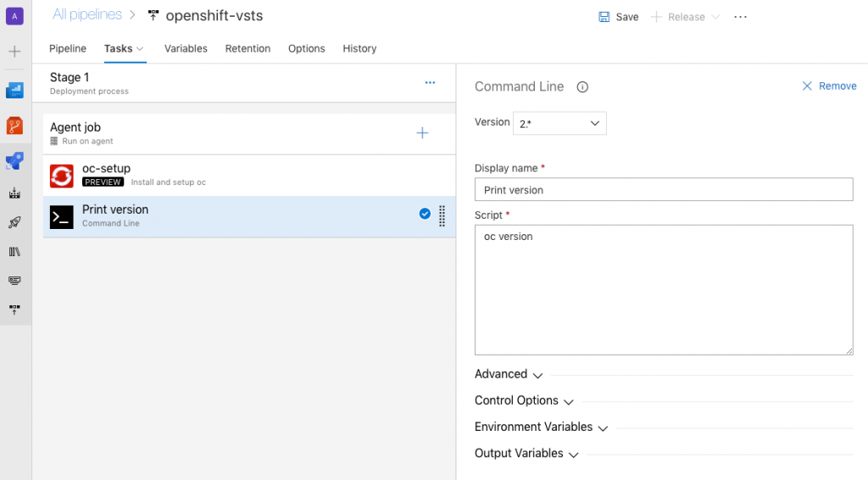Open the Library books icon
The height and width of the screenshot is (480, 868).
click(x=15, y=252)
